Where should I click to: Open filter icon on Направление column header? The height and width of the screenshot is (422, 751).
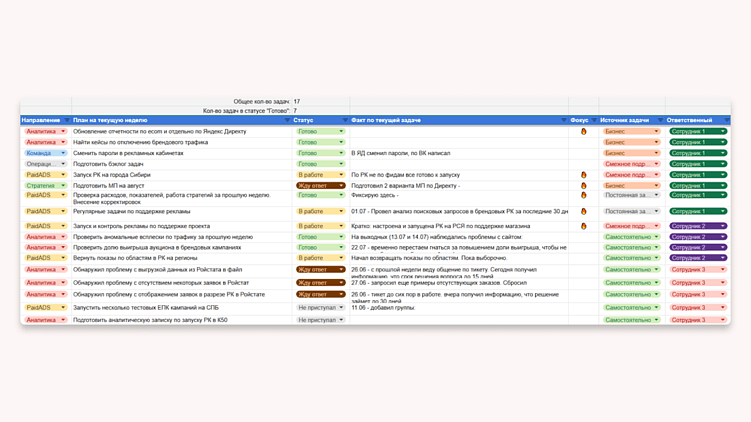(67, 120)
